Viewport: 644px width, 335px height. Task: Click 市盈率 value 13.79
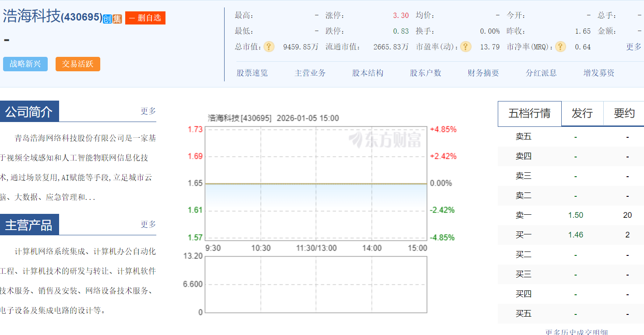(490, 47)
